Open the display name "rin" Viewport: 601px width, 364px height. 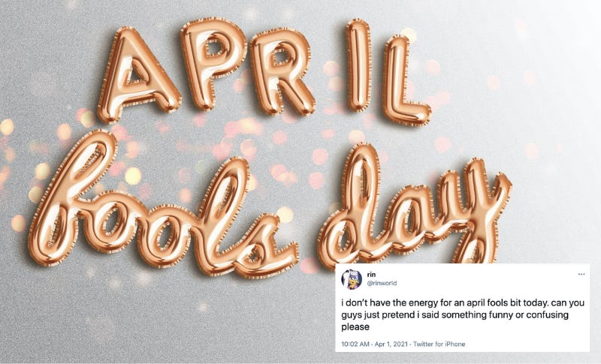(370, 274)
